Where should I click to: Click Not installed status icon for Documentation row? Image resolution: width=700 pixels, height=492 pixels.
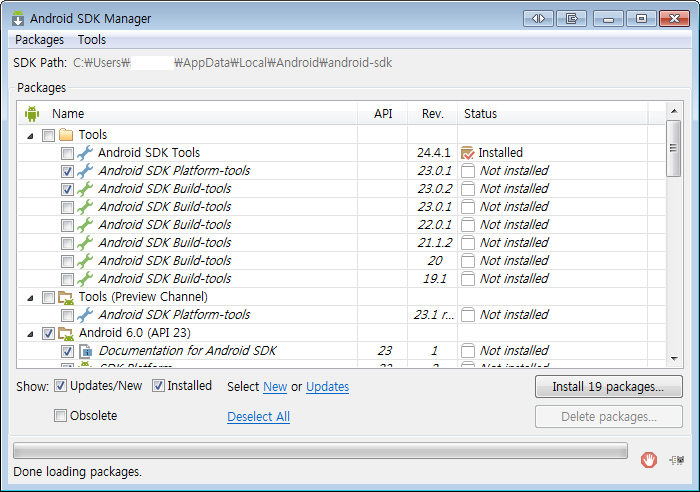coord(467,351)
